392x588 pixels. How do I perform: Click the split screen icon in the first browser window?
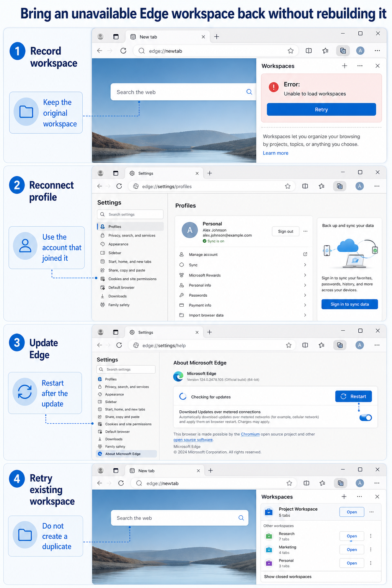pos(309,51)
